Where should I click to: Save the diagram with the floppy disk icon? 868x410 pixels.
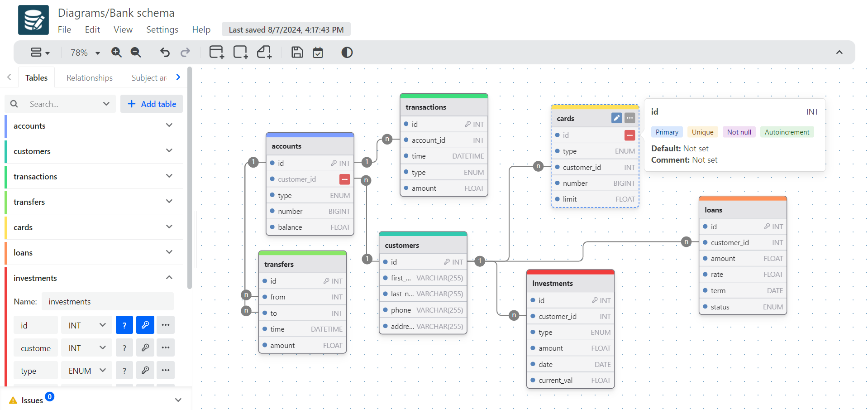coord(297,52)
